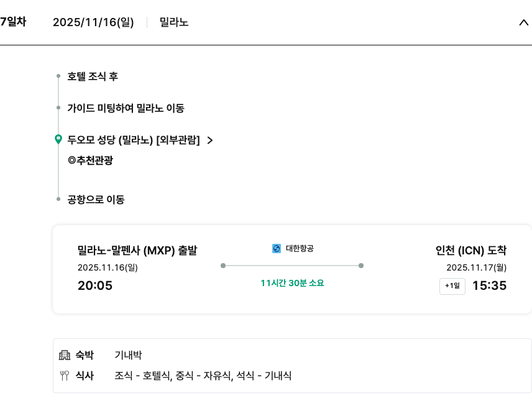Click the 숙박 building icon
The height and width of the screenshot is (418, 532).
(65, 355)
